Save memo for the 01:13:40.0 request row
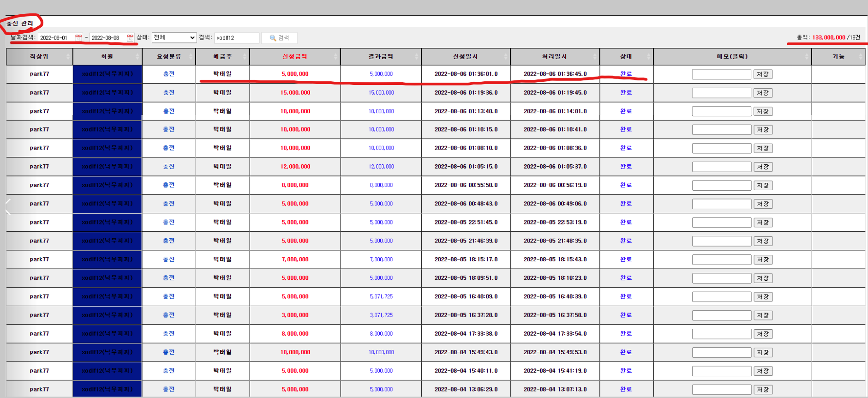This screenshot has width=868, height=398. pyautogui.click(x=763, y=111)
